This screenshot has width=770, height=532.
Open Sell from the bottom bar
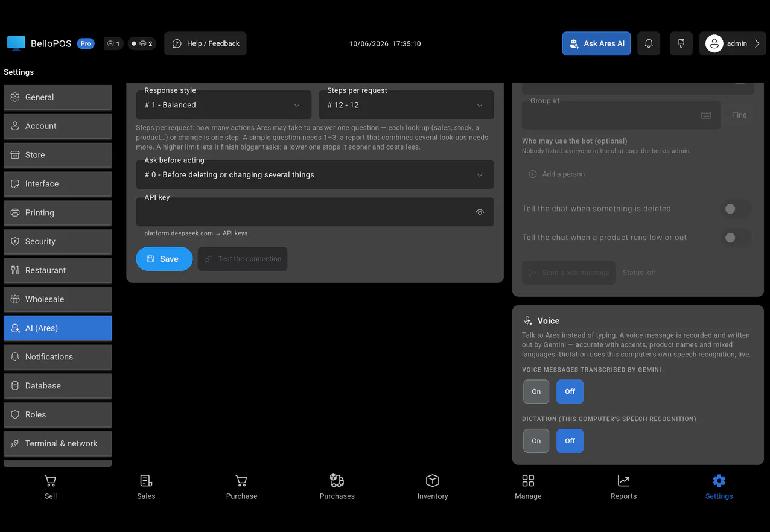click(51, 487)
